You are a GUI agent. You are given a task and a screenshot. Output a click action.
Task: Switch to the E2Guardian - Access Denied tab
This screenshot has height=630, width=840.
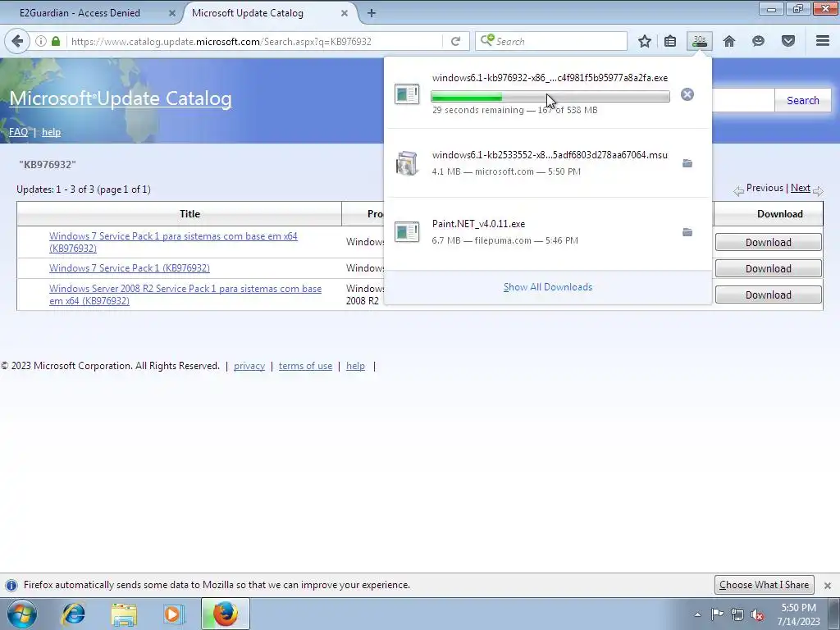(x=80, y=13)
